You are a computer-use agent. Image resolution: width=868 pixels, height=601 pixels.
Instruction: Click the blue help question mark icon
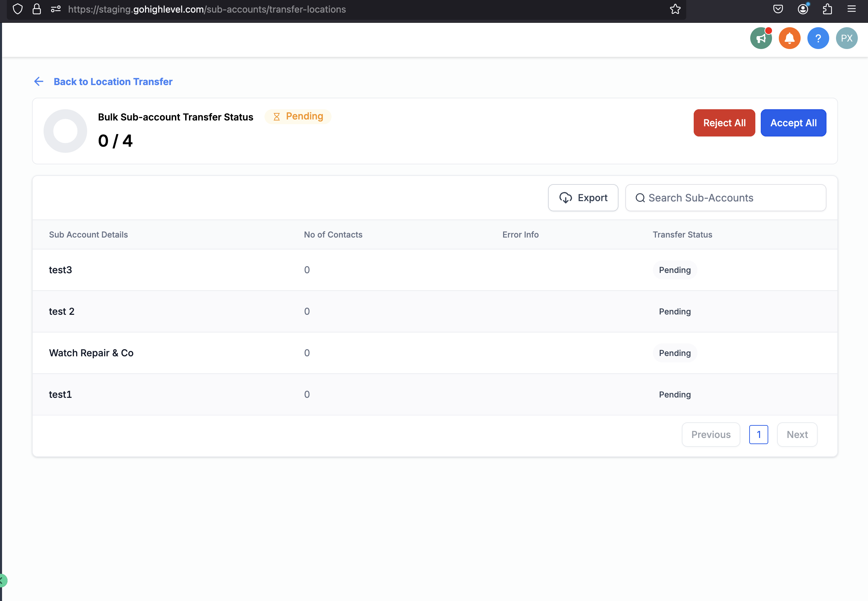(818, 38)
